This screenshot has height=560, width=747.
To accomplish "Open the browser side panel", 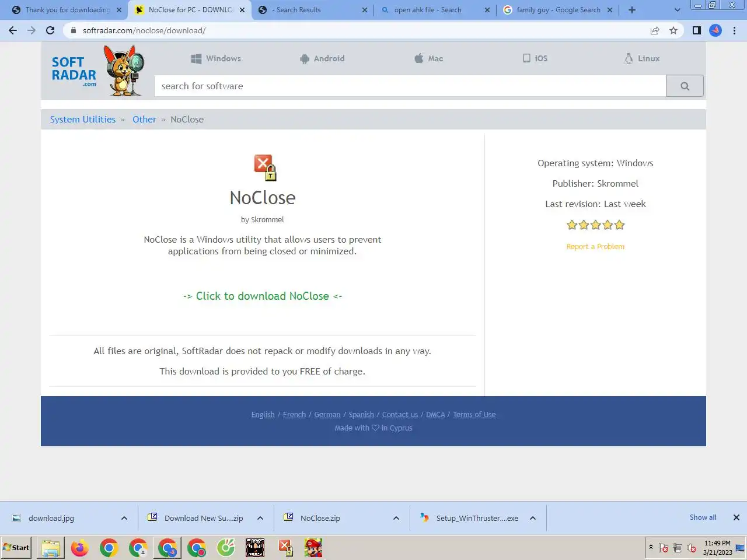I will tap(696, 30).
